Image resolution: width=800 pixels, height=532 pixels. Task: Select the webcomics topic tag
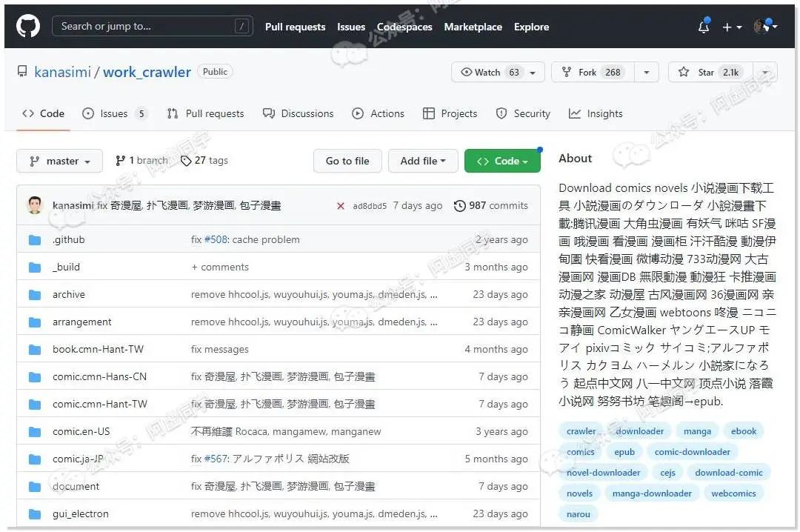[x=733, y=493]
